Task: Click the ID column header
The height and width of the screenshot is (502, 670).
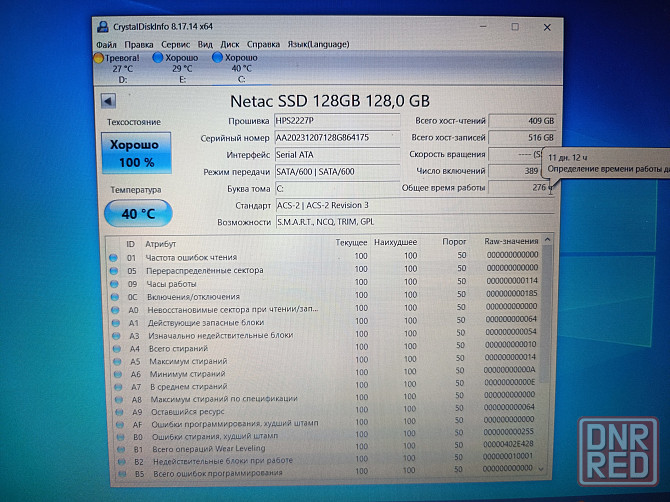Action: 130,244
